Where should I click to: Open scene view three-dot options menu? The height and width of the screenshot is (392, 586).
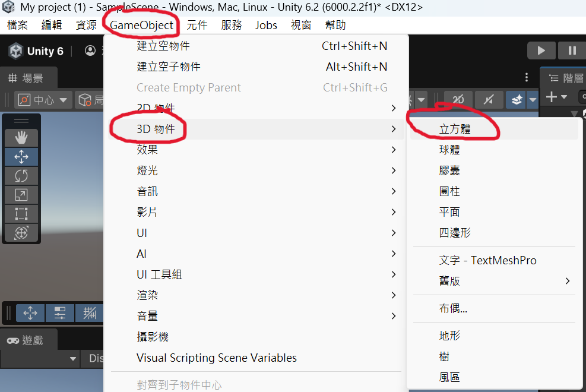coord(527,77)
